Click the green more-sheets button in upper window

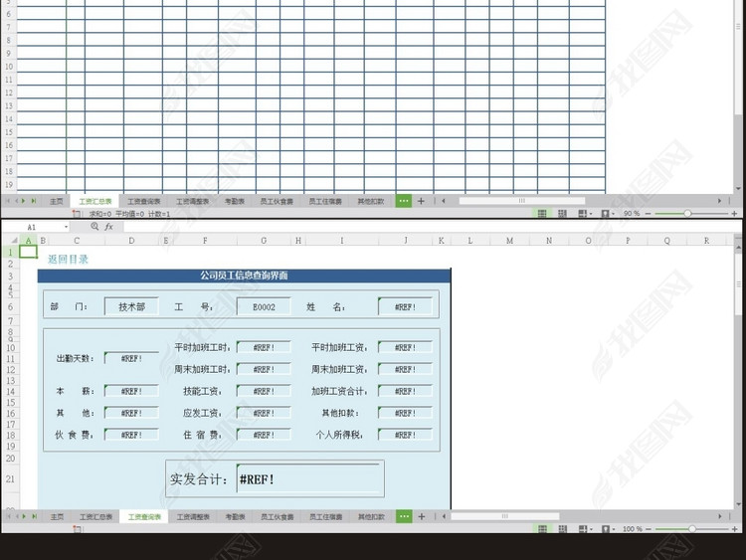[x=403, y=201]
